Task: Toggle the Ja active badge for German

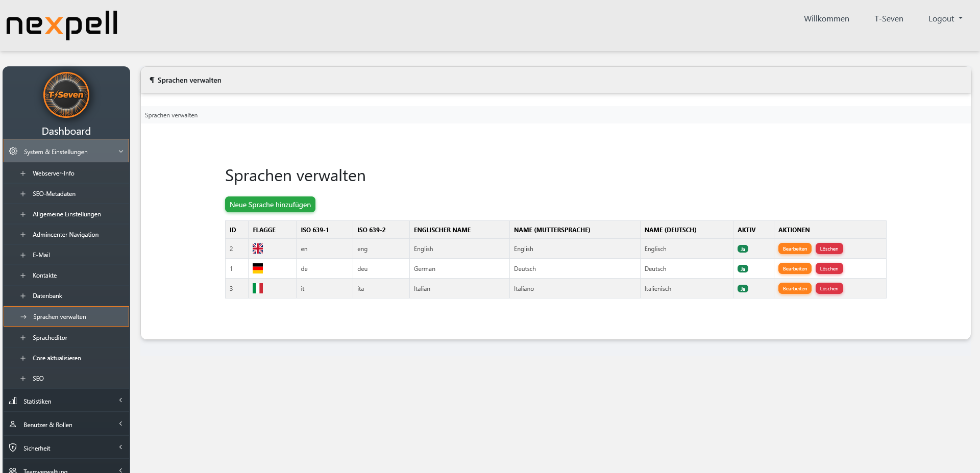Action: click(x=743, y=268)
